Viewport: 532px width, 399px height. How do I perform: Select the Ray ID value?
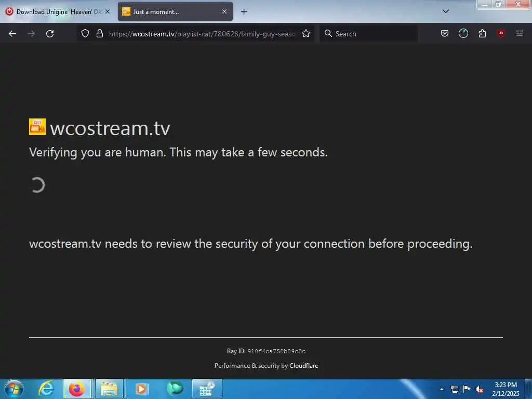point(276,351)
